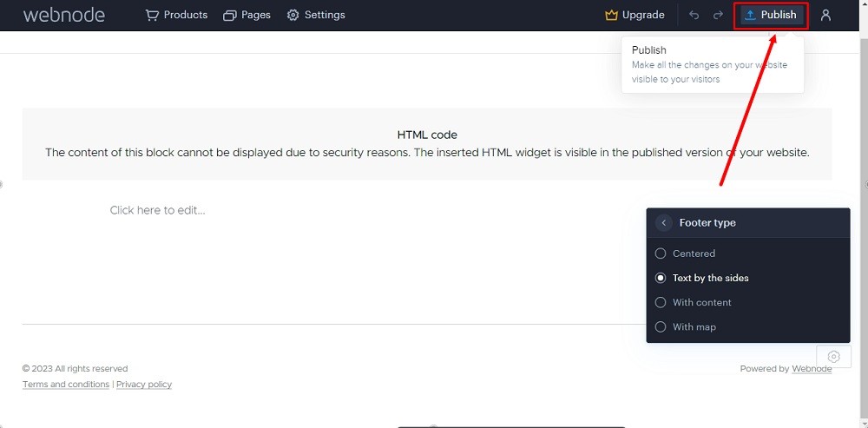Go back from Footer type panel
Screen dimensions: 868x428
[664, 222]
